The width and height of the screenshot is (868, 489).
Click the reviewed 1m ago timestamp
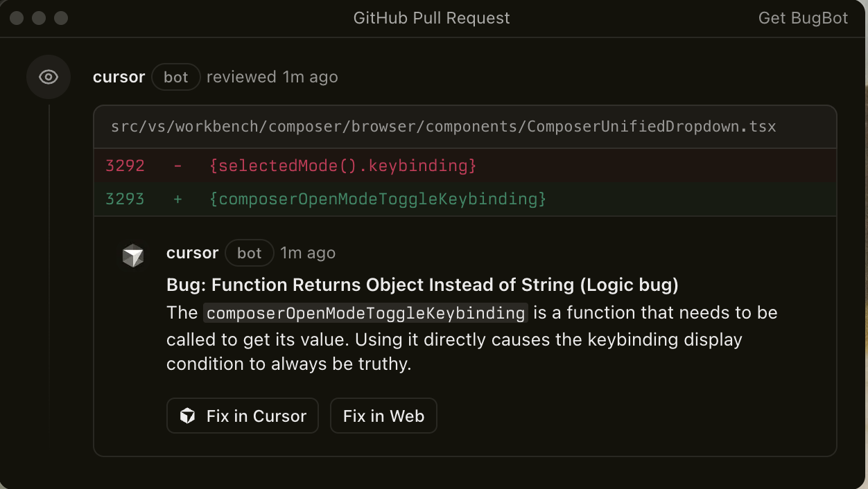[x=272, y=77]
